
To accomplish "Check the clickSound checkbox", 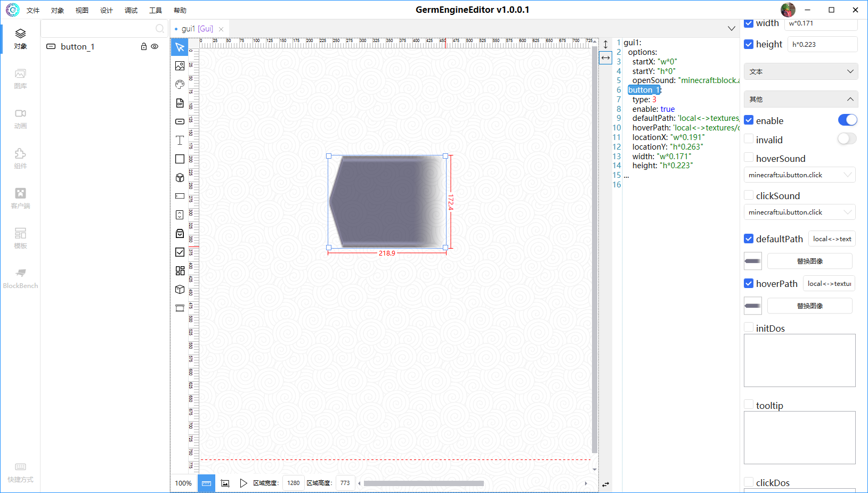I will (749, 195).
